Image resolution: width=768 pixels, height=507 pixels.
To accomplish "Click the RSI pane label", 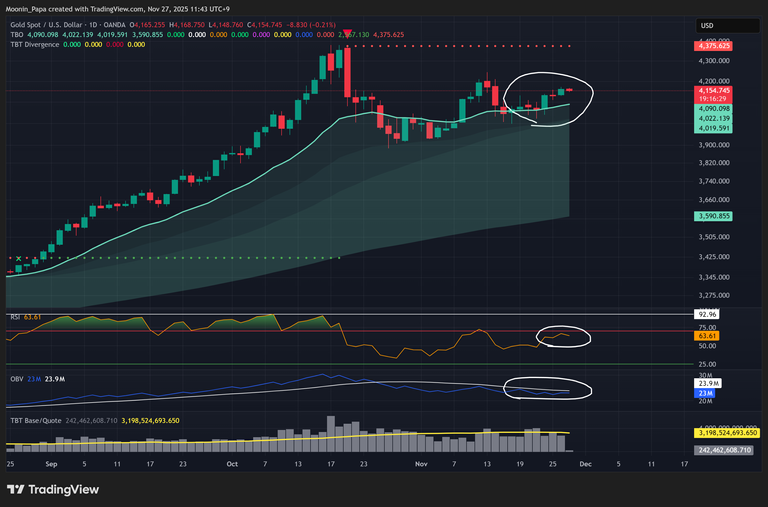I will (15, 316).
